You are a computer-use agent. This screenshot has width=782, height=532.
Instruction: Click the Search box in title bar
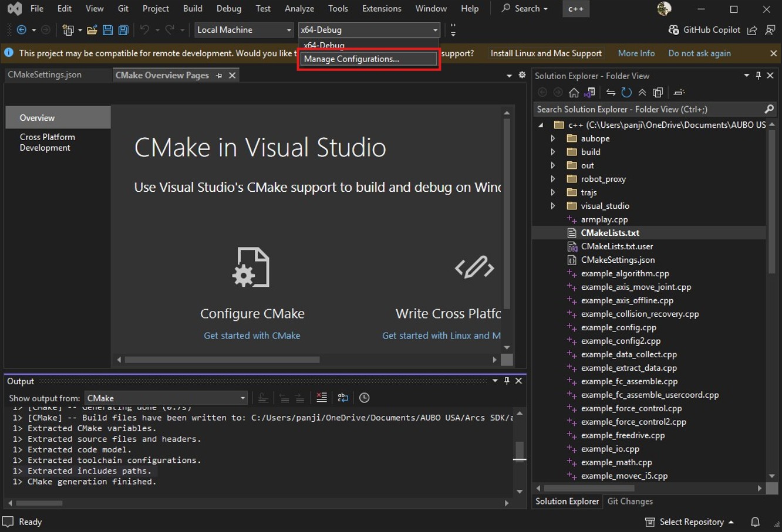[x=524, y=9]
